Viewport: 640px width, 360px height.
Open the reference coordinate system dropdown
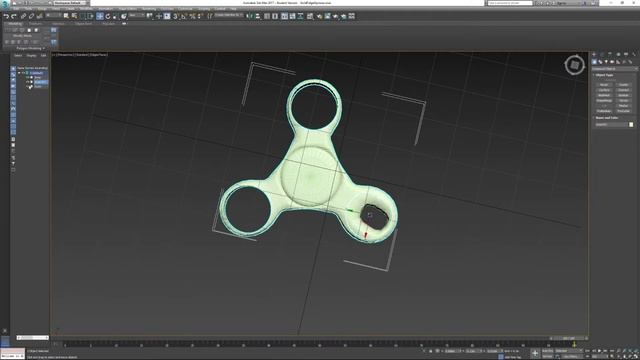coord(137,15)
